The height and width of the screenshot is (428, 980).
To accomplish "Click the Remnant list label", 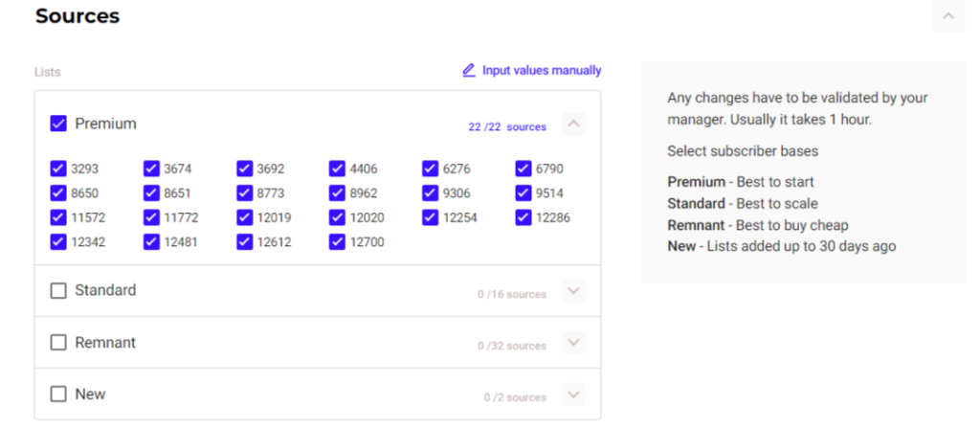I will coord(105,343).
